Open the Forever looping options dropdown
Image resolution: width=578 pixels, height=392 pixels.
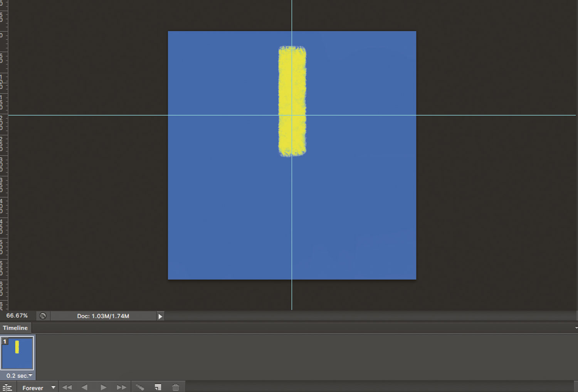click(39, 388)
